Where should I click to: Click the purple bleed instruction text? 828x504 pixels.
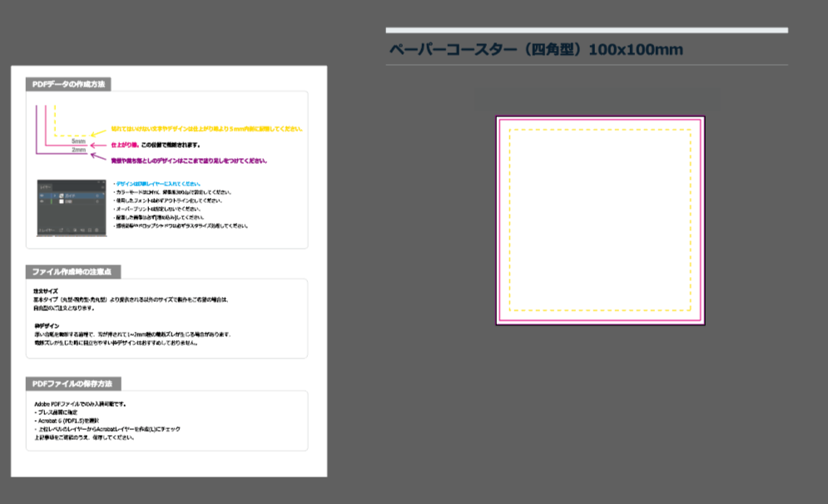coord(189,161)
